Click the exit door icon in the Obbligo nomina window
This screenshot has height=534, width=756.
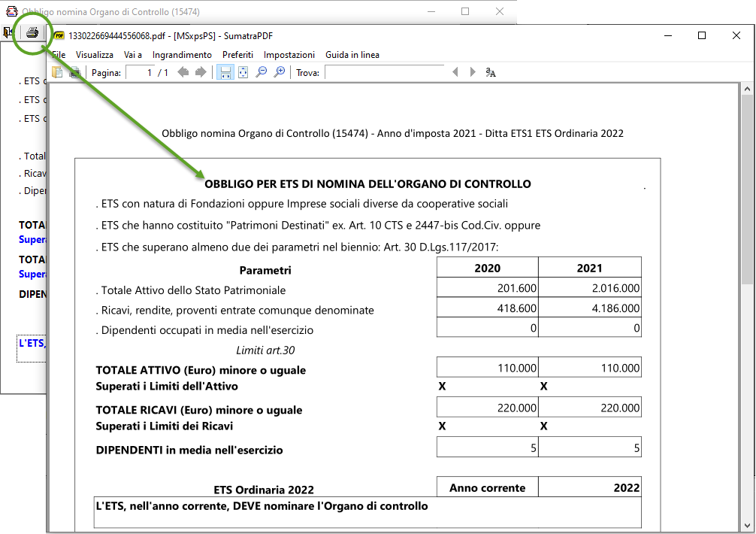click(8, 32)
